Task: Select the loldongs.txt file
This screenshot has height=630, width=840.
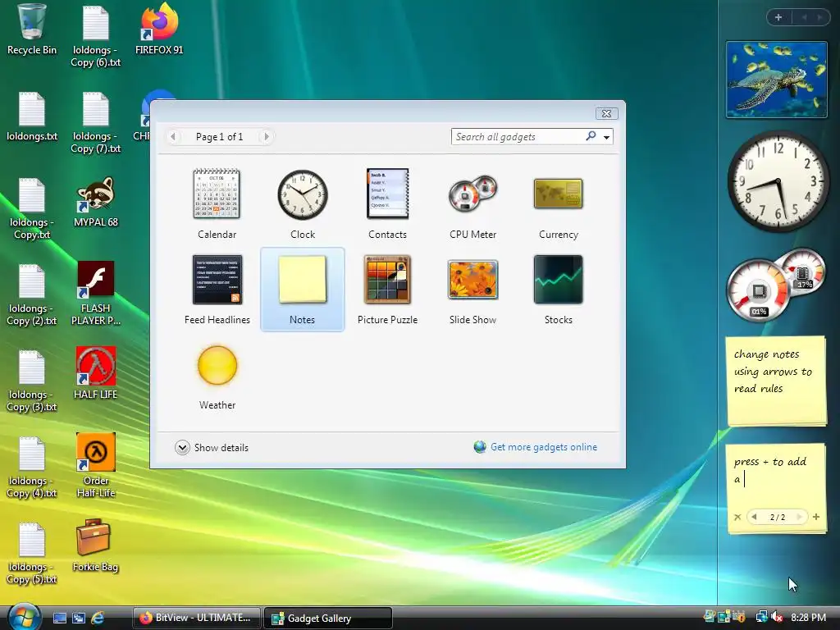Action: (x=32, y=116)
